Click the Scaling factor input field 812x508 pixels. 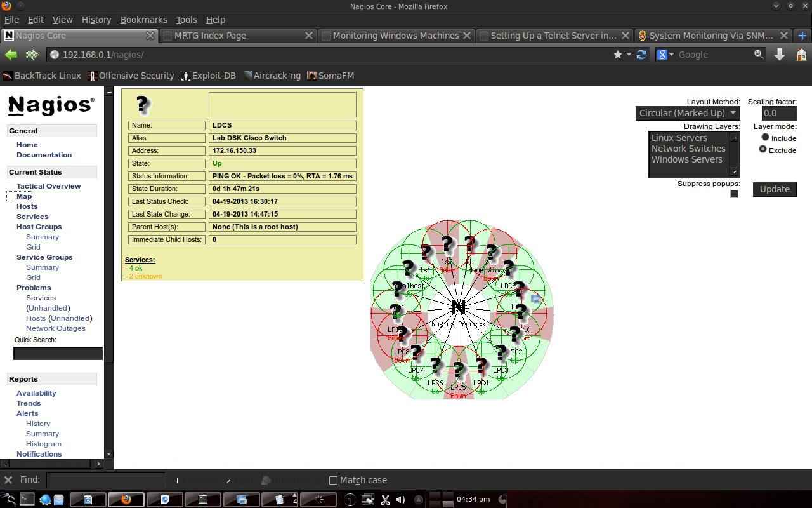coord(778,113)
